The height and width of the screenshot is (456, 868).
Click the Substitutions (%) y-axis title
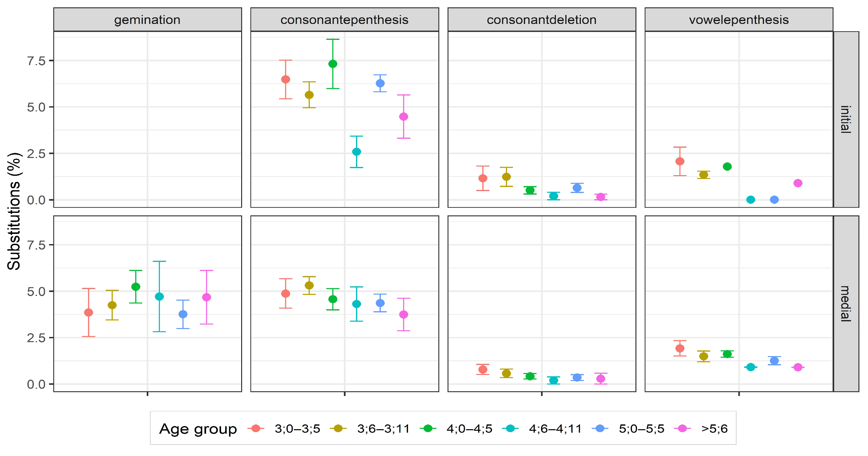coord(14,211)
